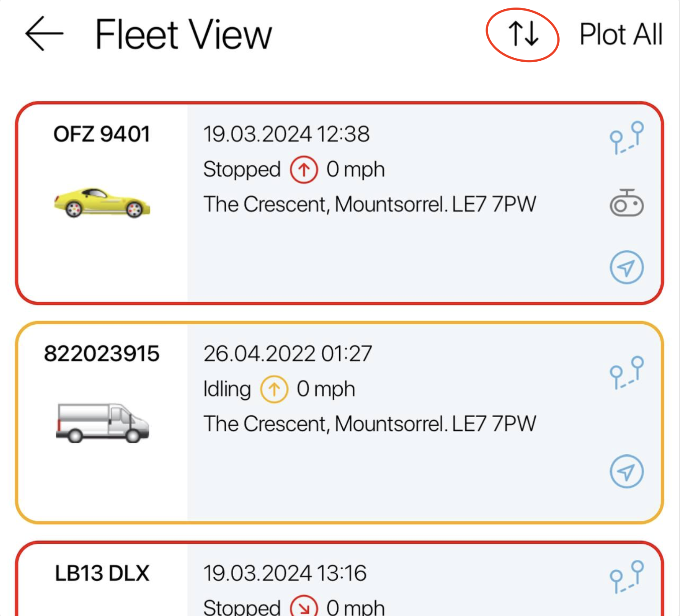Open route history icon for LB13 DLX

pyautogui.click(x=627, y=576)
